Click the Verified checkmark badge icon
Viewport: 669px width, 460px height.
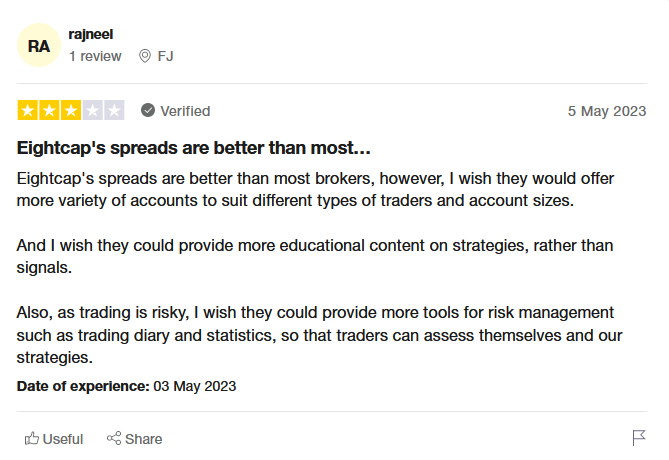pyautogui.click(x=148, y=110)
